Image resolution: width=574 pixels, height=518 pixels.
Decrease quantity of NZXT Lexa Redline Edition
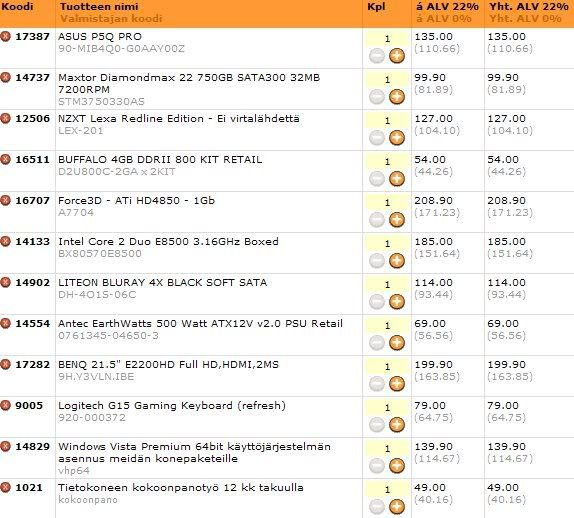[x=377, y=138]
